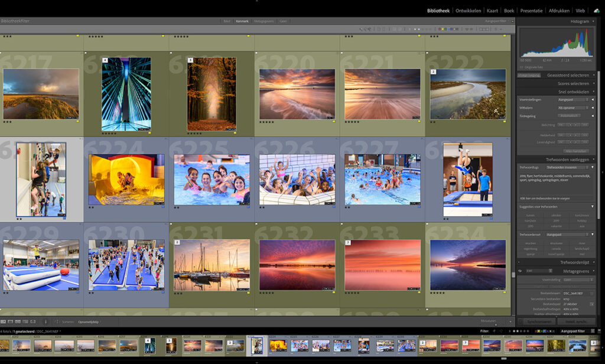Screen dimensions: 605x364
Task: Click the Automatisch tone button
Action: coord(569,116)
